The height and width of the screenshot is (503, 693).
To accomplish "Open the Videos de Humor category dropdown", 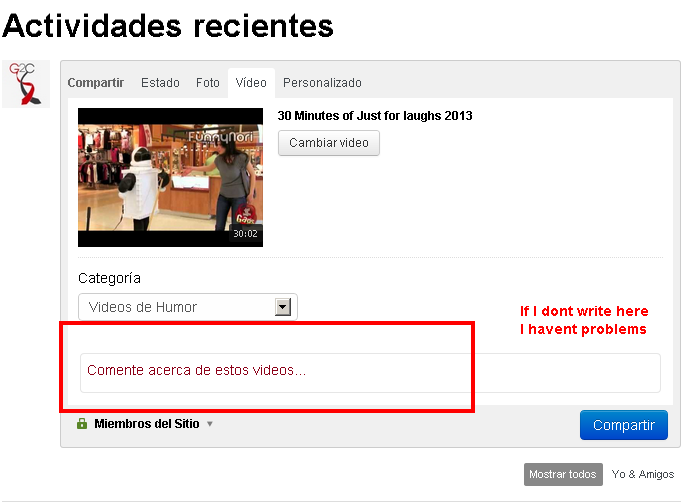I will point(188,307).
